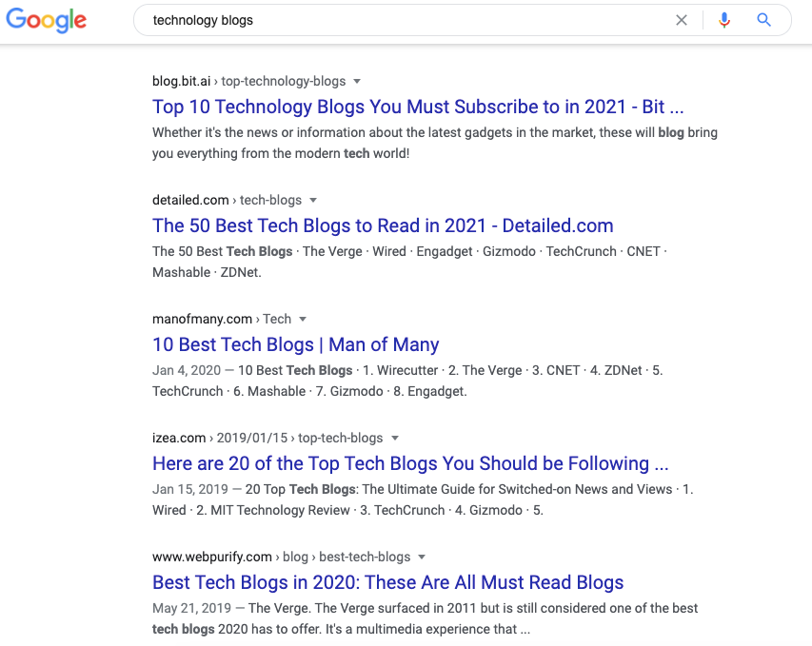The image size is (812, 646).
Task: Expand the izea.com result options arrow
Action: pyautogui.click(x=395, y=439)
